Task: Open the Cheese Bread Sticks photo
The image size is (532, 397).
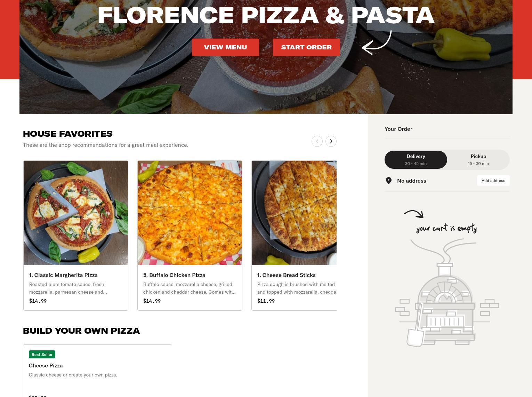Action: point(294,213)
